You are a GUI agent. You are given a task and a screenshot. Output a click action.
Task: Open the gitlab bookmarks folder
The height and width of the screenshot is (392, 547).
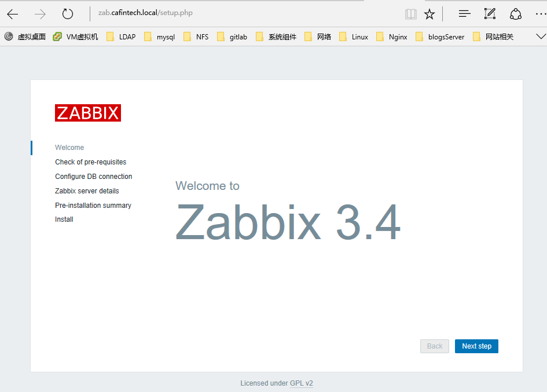[x=237, y=36]
